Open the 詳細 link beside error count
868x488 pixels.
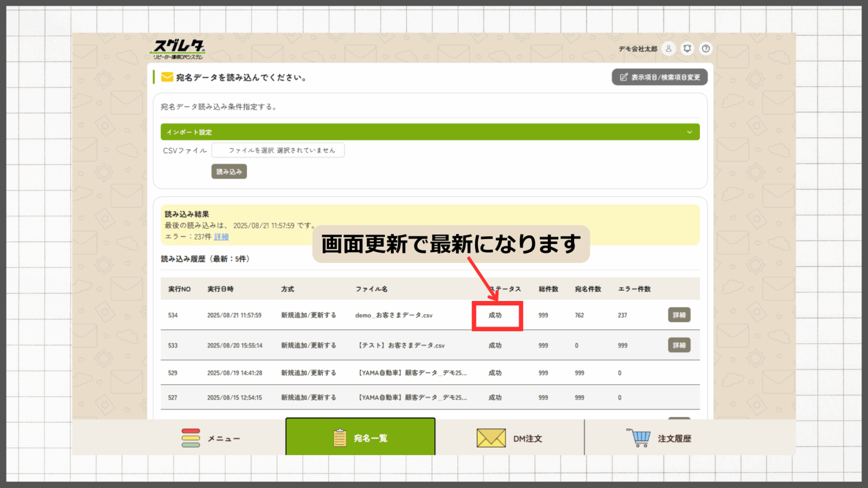point(221,237)
